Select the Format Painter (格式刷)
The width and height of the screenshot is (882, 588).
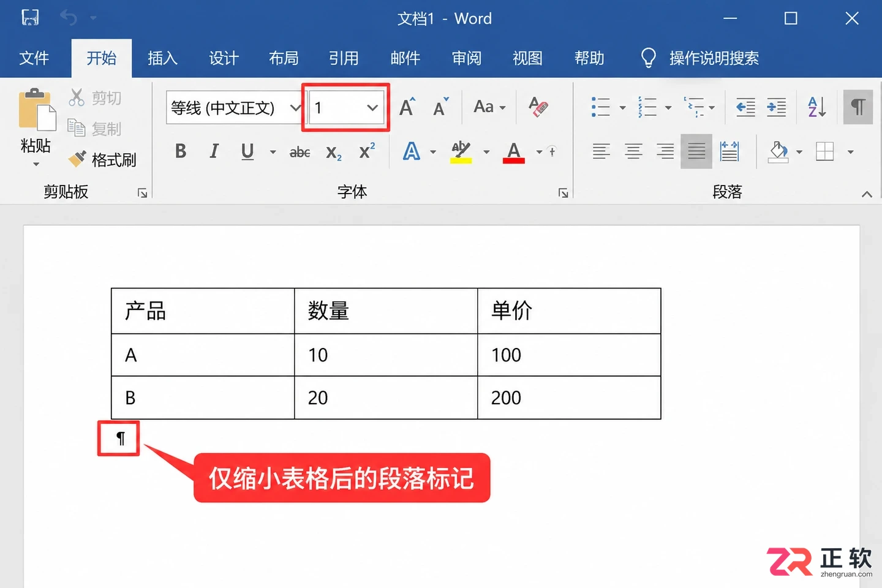coord(102,160)
